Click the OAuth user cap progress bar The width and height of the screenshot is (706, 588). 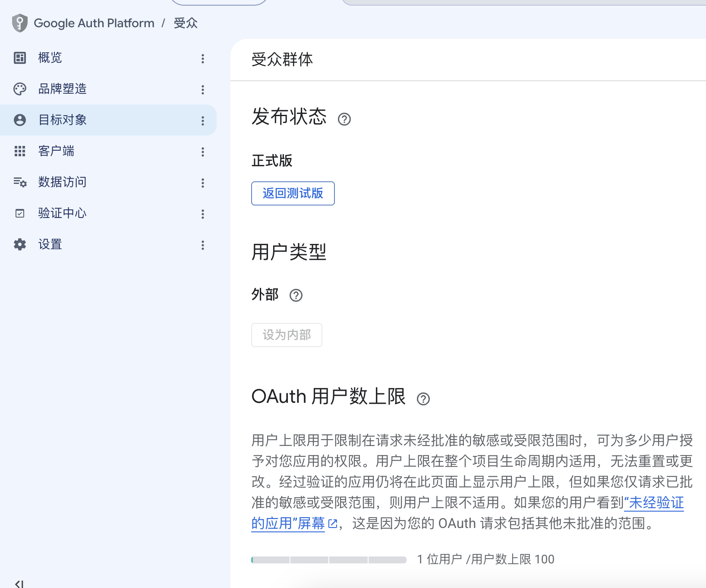pyautogui.click(x=329, y=560)
